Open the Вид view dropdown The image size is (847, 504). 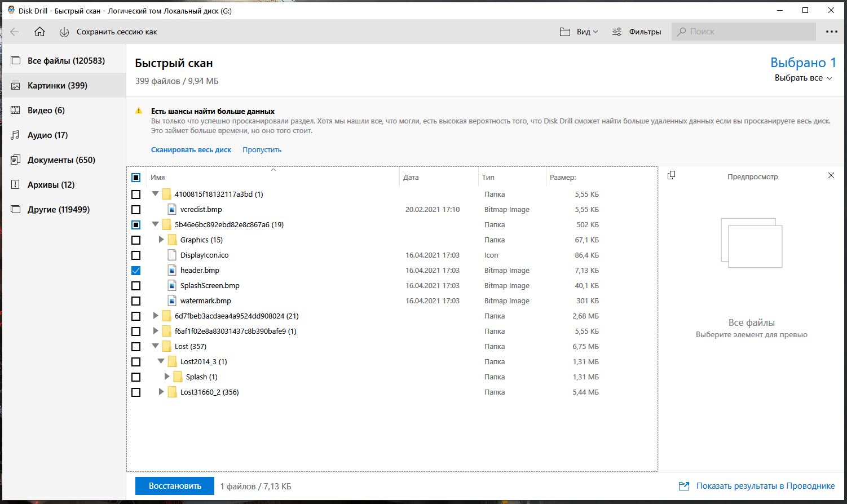[x=579, y=32]
